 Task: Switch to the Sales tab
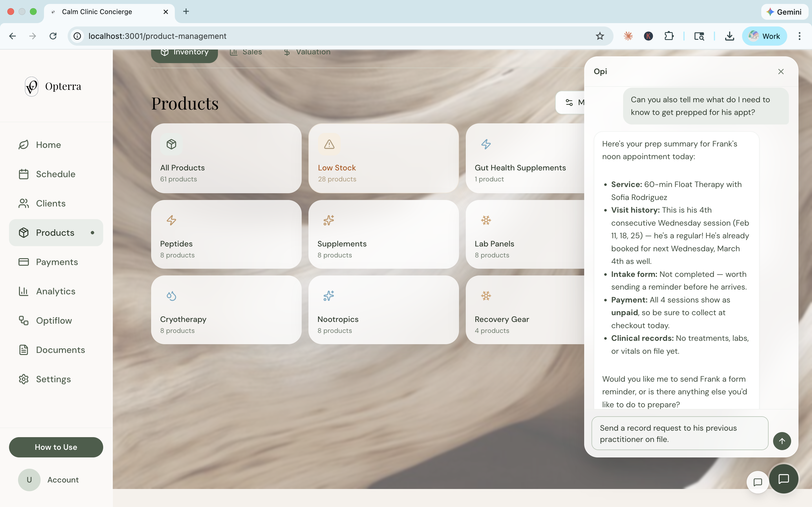coord(246,52)
